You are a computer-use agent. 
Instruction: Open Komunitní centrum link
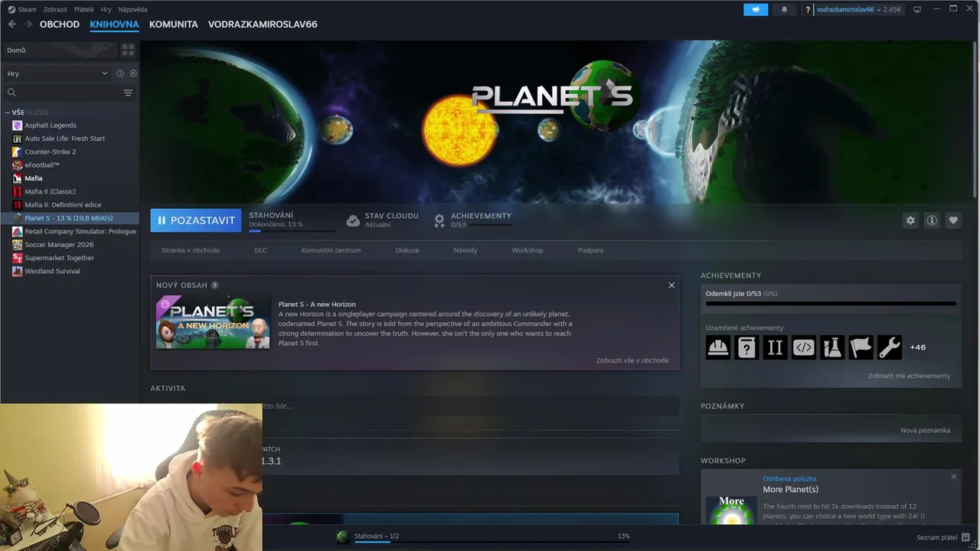(x=331, y=250)
